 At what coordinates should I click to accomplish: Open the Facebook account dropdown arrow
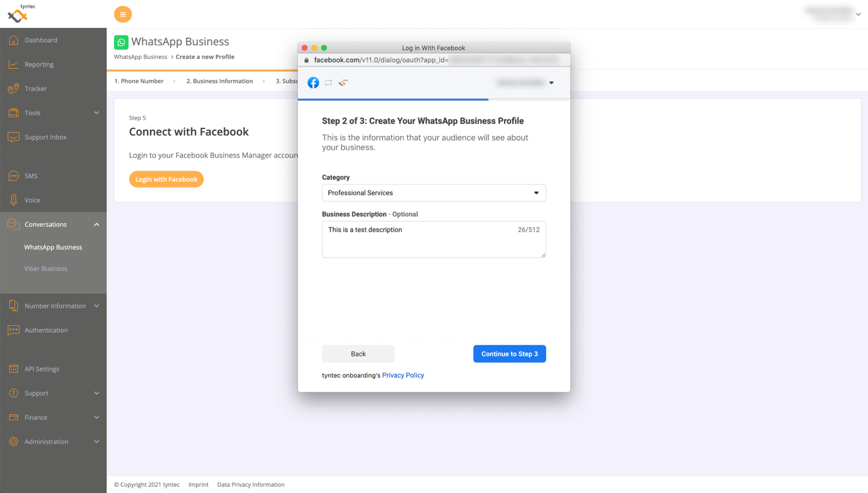(x=551, y=83)
